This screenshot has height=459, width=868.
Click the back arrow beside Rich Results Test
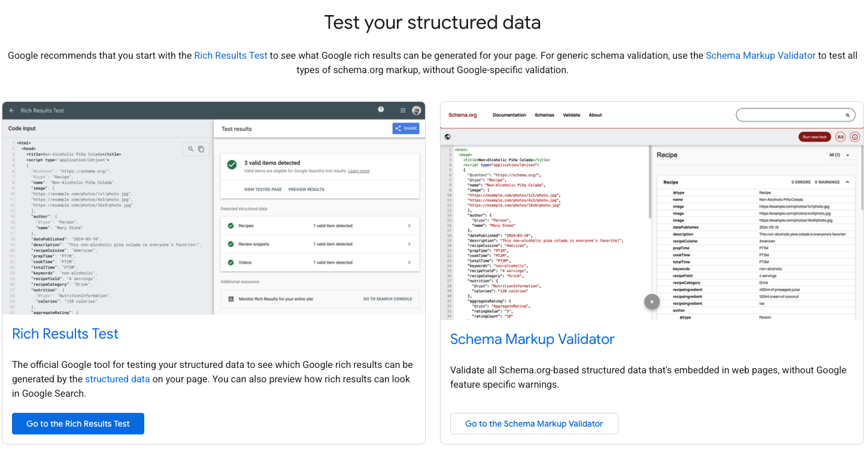(11, 111)
